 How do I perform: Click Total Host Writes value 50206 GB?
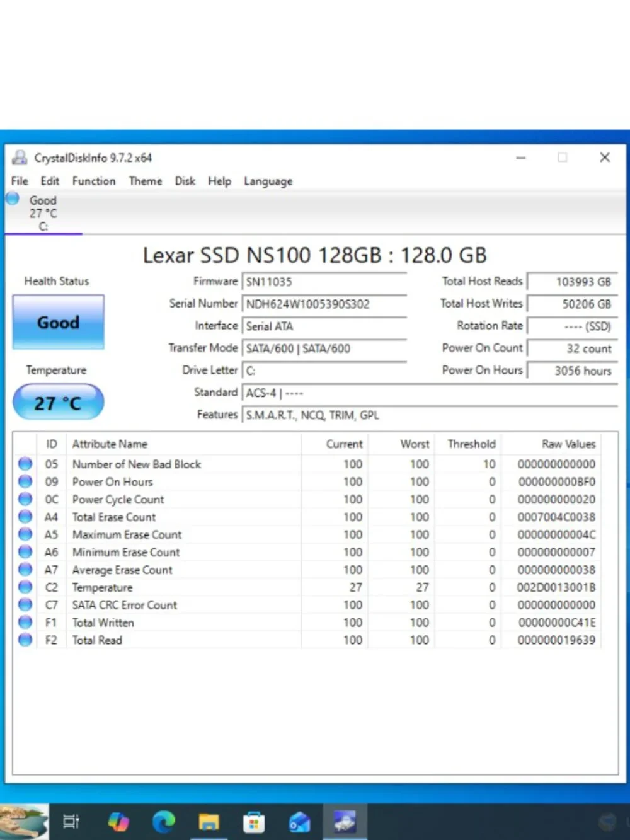click(572, 304)
